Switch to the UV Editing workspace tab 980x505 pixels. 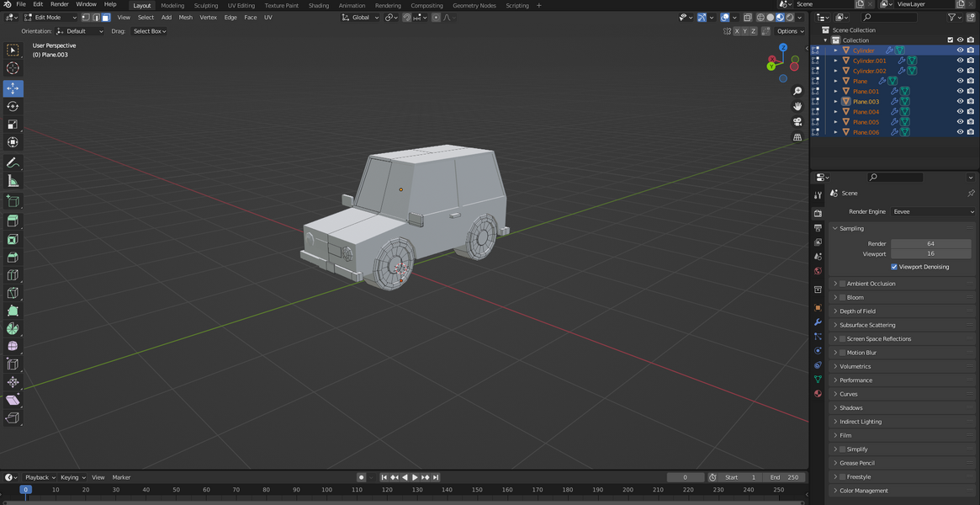pyautogui.click(x=241, y=6)
